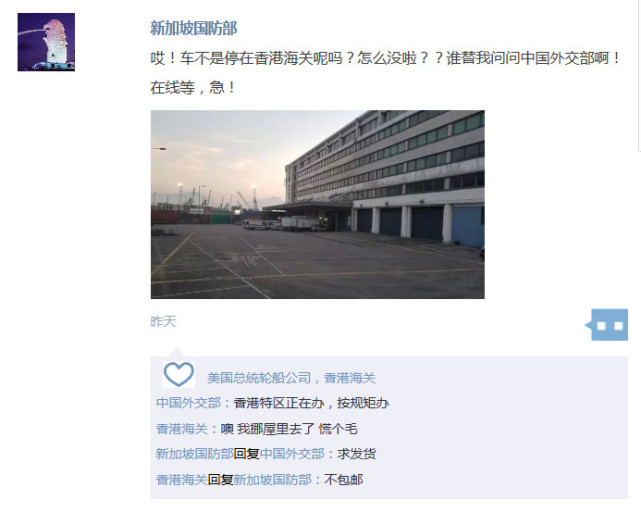
Task: Click the post text line 在线等，急！
Action: 193,88
